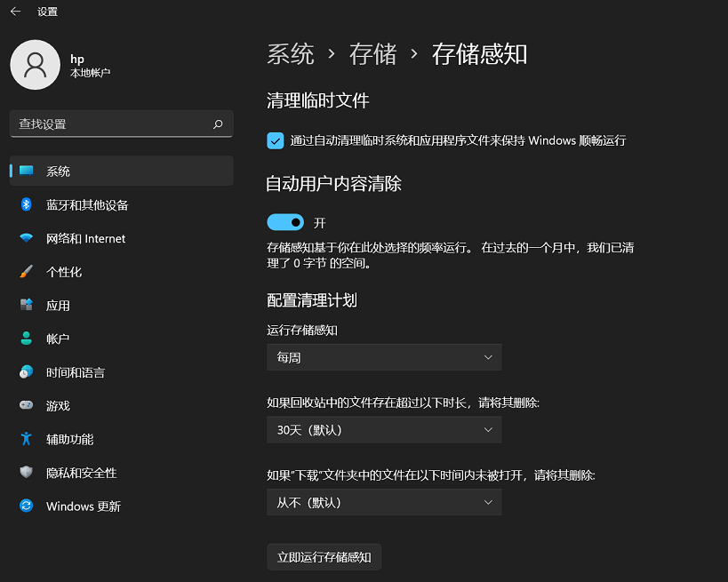The image size is (728, 582).
Task: Click the shield icon beside 隐私和安全性
Action: point(27,472)
